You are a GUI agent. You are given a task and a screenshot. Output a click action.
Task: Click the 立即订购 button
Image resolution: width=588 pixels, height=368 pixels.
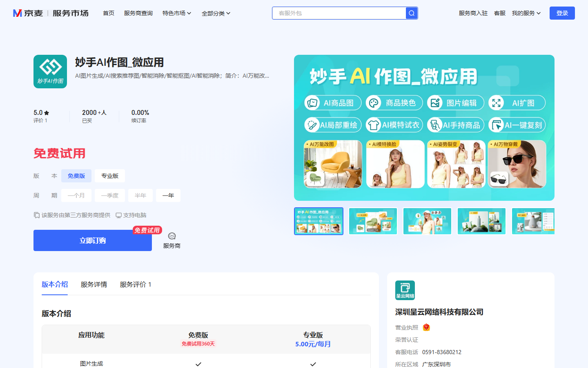coord(93,240)
